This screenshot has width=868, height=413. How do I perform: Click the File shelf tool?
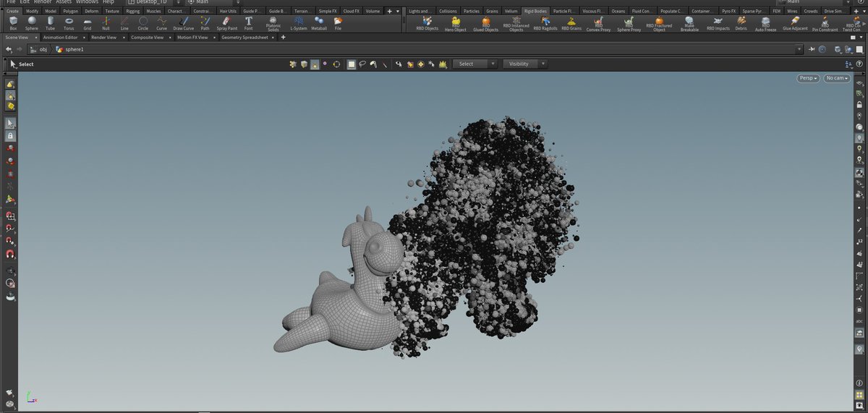(337, 23)
